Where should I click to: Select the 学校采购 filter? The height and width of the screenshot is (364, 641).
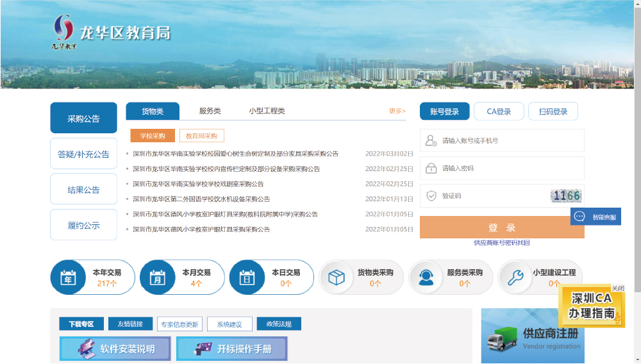(x=153, y=136)
